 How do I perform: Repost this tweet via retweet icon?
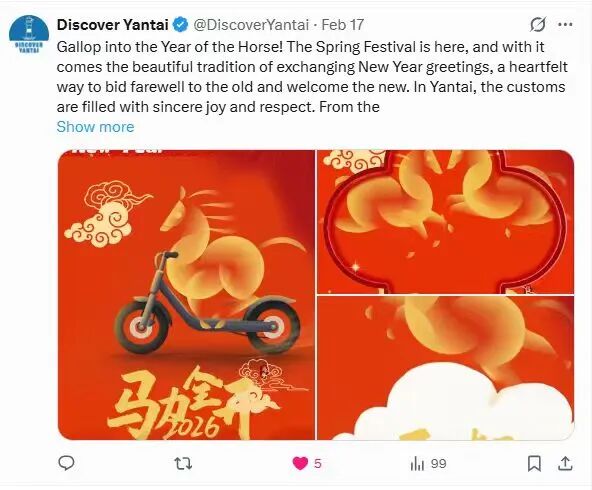click(x=183, y=463)
